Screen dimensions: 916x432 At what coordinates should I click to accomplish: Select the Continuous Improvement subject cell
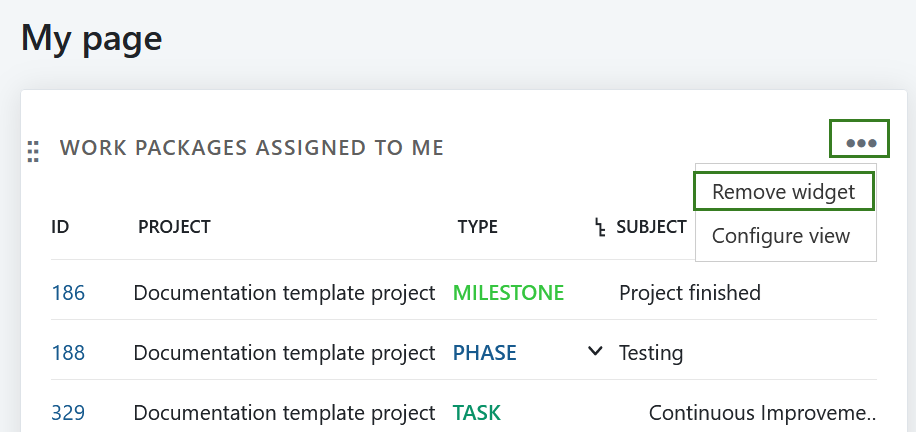click(762, 413)
